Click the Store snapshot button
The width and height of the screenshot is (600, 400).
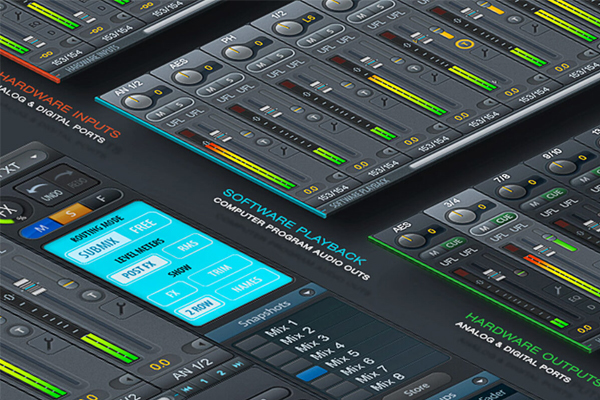pyautogui.click(x=416, y=389)
